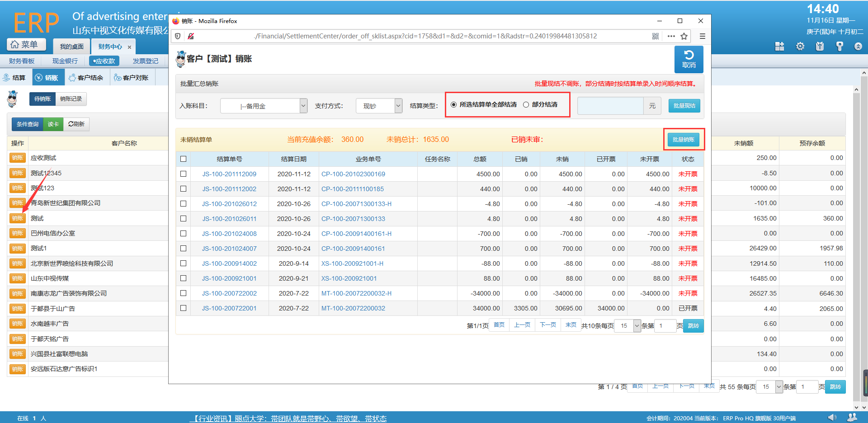Open the ERP add-widget grid icon
868x423 pixels.
779,47
